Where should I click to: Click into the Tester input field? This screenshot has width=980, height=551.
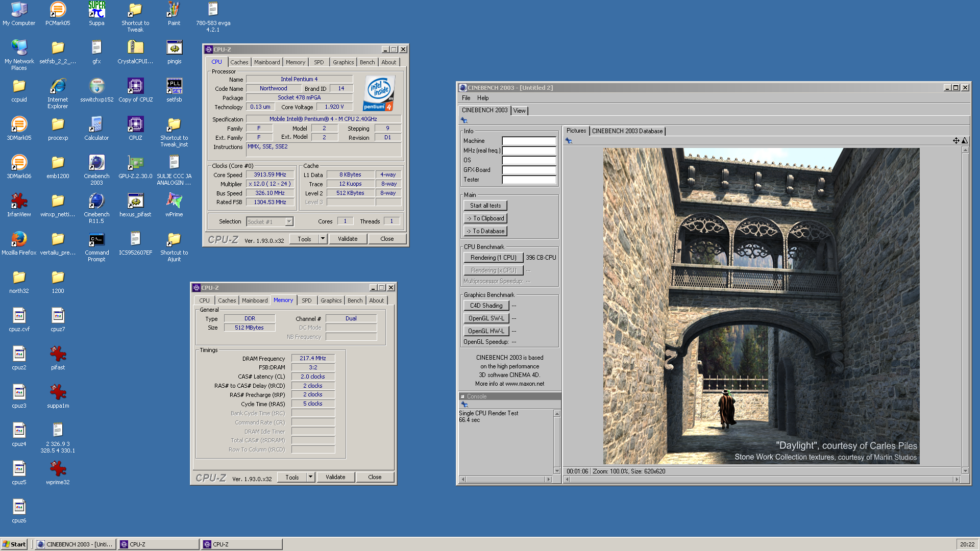click(529, 180)
